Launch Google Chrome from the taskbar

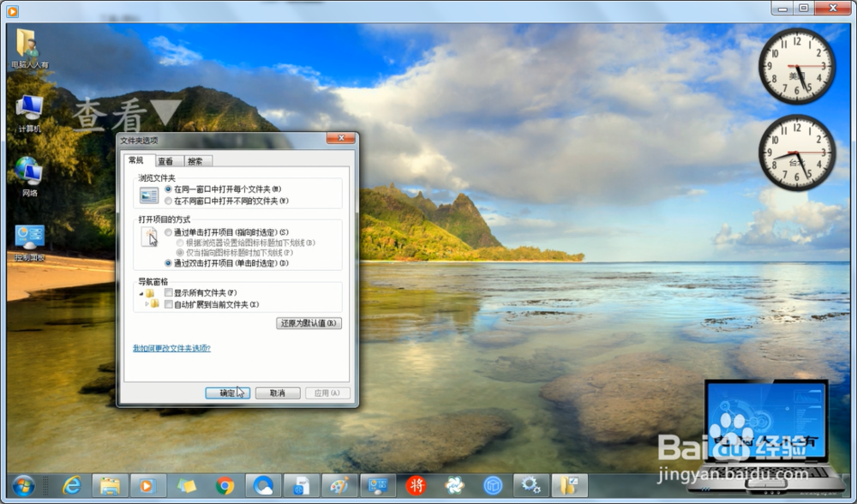coord(225,485)
